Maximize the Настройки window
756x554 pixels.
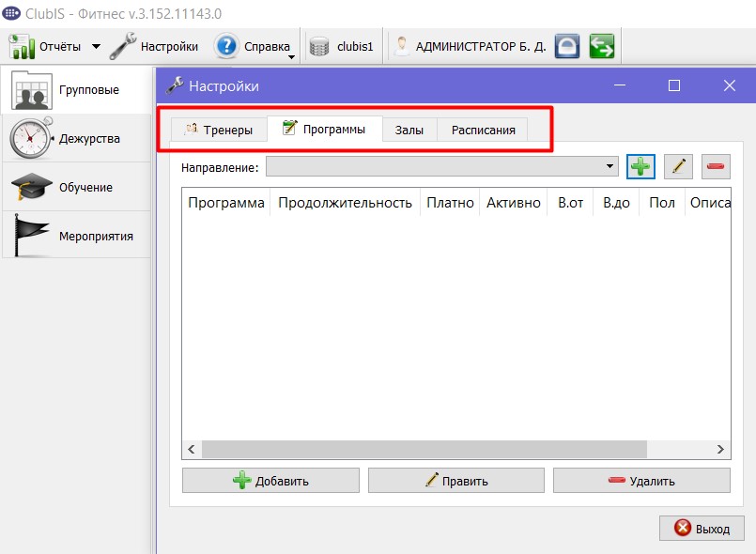tap(674, 85)
